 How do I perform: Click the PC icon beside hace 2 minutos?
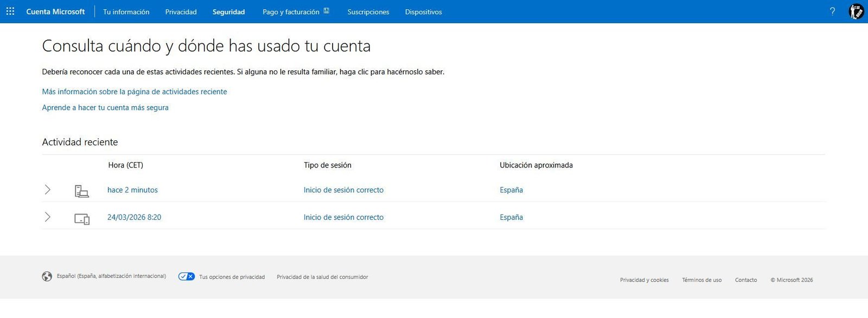82,191
